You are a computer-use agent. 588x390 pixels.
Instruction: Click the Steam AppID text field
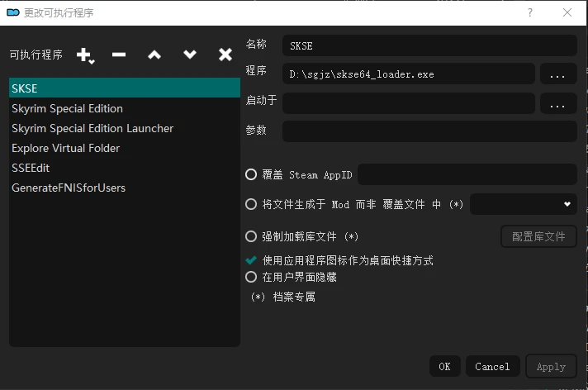point(467,174)
